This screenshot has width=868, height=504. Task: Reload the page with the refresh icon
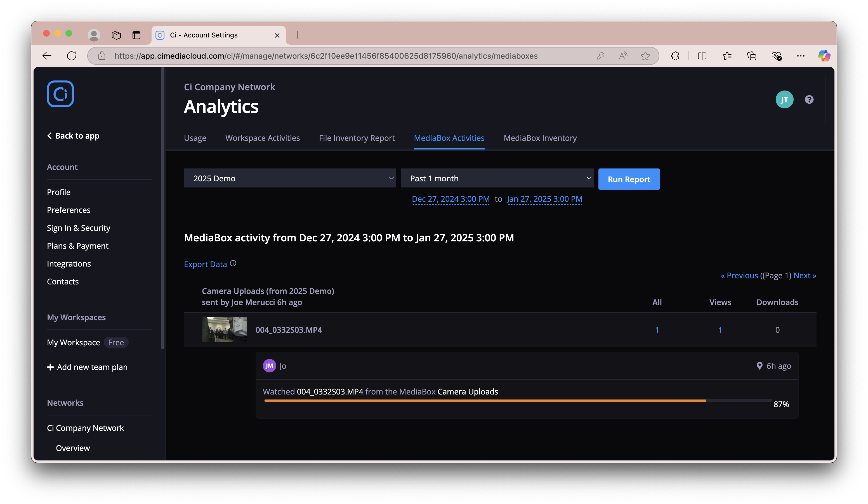pos(72,56)
